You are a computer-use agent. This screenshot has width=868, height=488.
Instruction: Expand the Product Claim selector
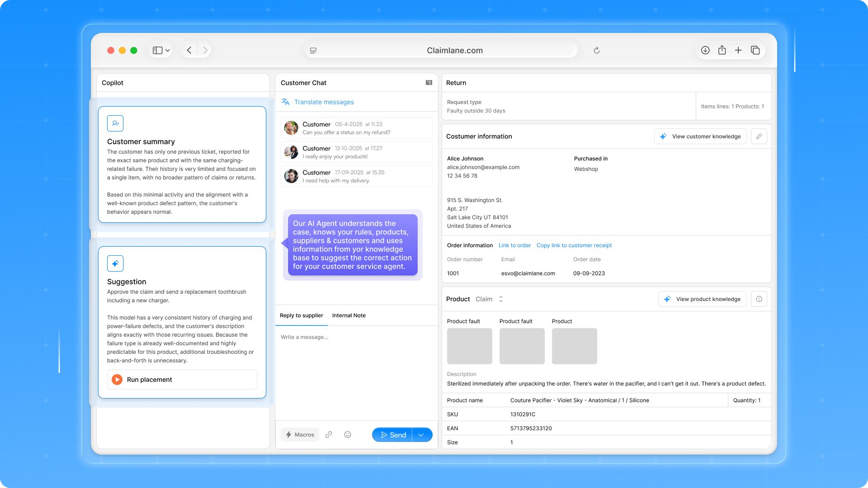pyautogui.click(x=500, y=299)
